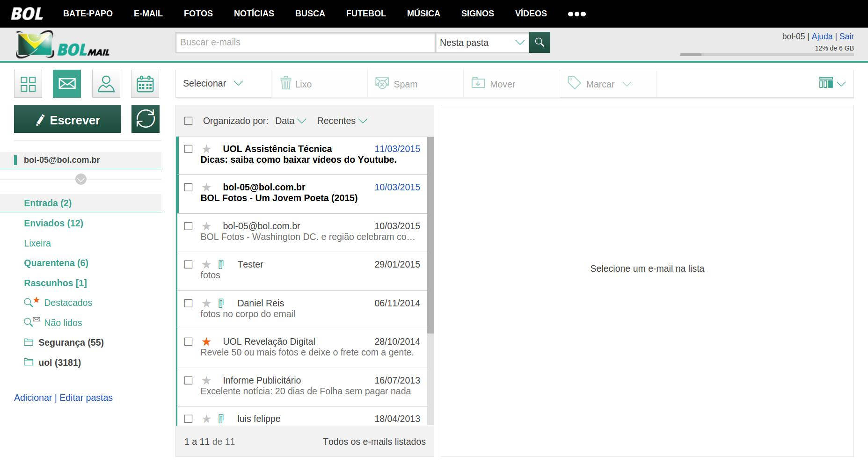Open the Rascunhos [1] folder
Image resolution: width=868 pixels, height=464 pixels.
[x=55, y=283]
